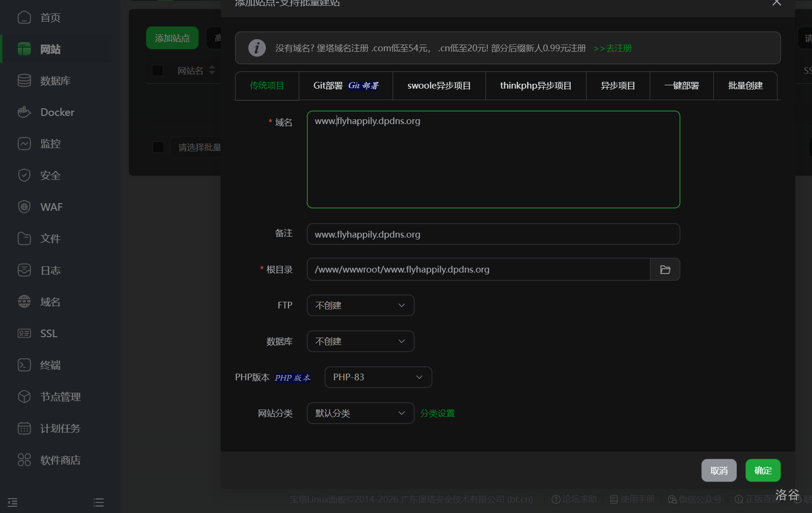Click the scheduled tasks calendar icon

click(24, 428)
